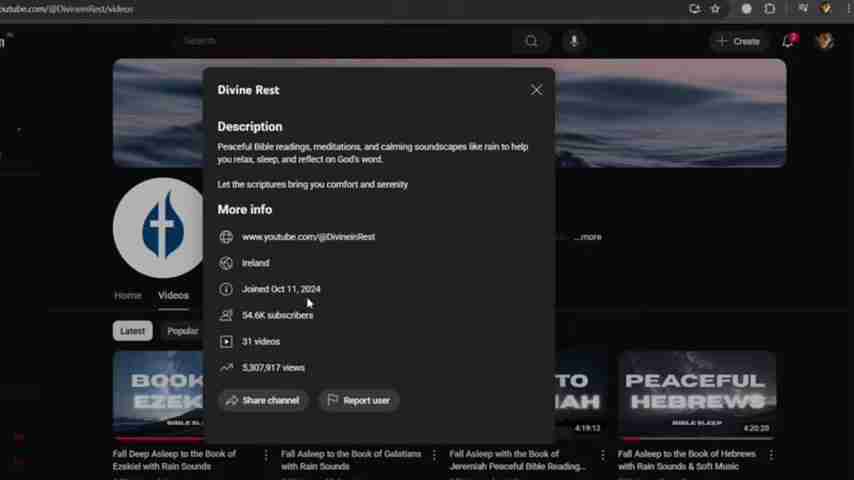The width and height of the screenshot is (854, 480).
Task: Open the YouTube account avatar menu
Action: click(x=825, y=41)
